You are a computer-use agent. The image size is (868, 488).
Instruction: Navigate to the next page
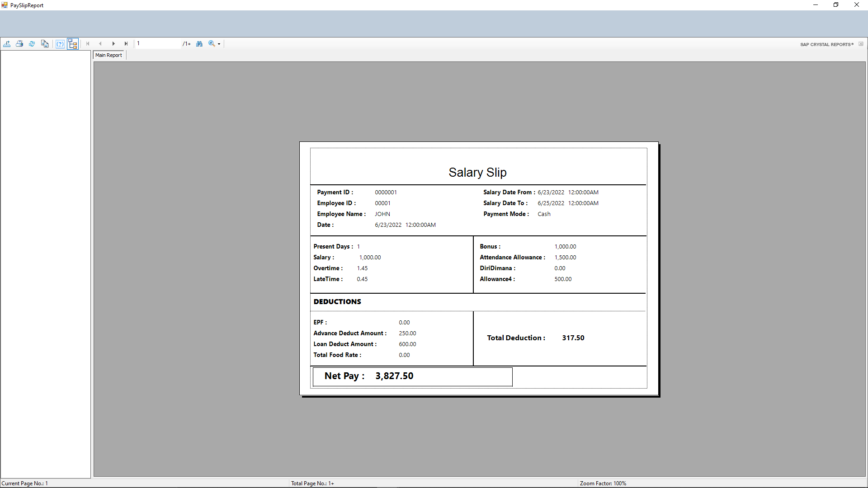point(113,43)
